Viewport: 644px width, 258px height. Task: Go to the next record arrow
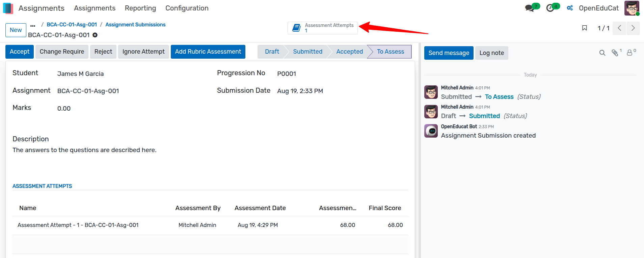[633, 28]
